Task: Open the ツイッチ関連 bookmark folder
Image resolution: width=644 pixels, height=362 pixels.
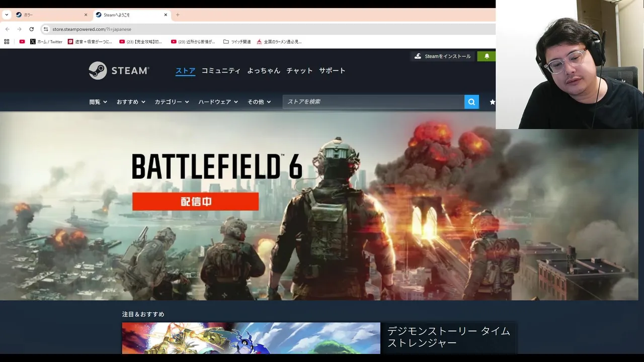Action: [237, 42]
